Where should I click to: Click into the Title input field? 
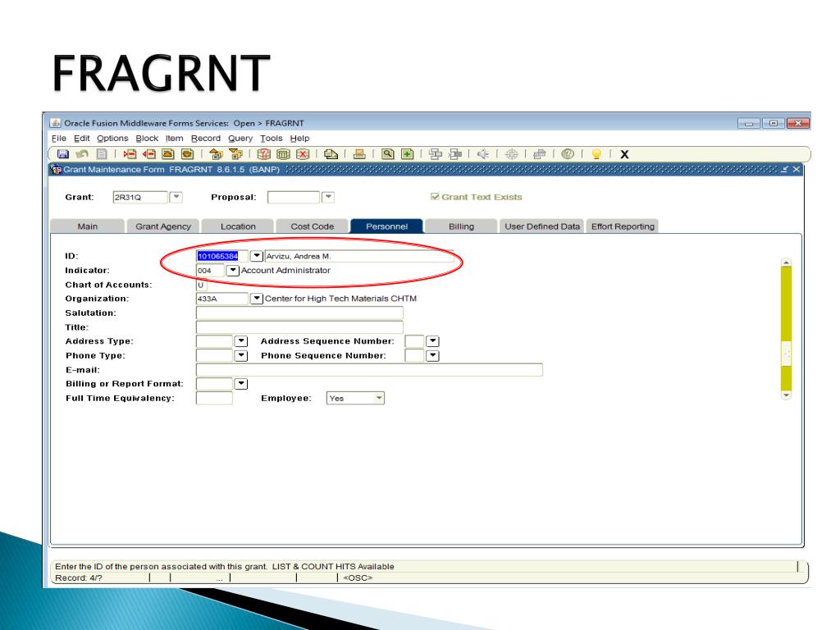click(299, 327)
